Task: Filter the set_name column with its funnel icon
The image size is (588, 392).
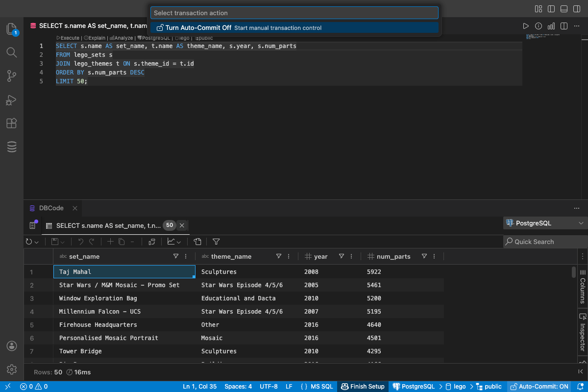Action: click(x=175, y=256)
